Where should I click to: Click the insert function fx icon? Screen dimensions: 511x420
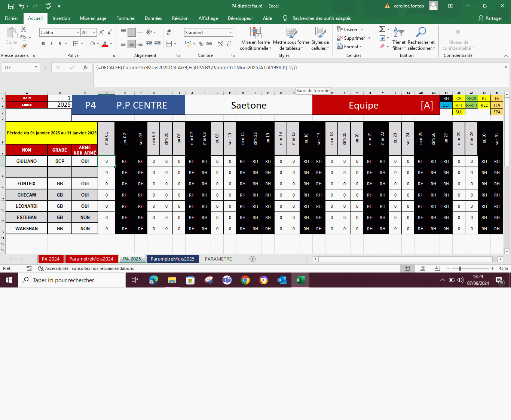pyautogui.click(x=85, y=67)
